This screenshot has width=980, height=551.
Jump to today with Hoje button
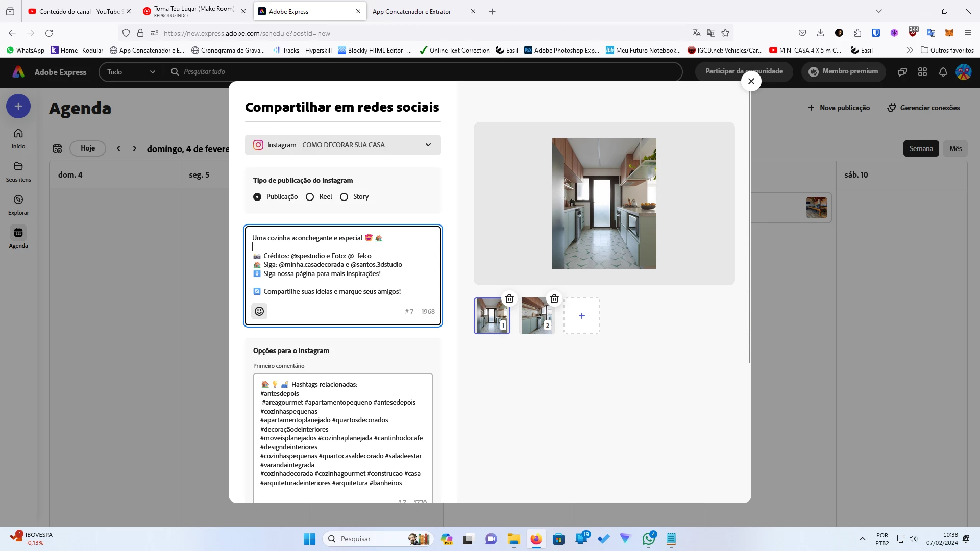(88, 148)
